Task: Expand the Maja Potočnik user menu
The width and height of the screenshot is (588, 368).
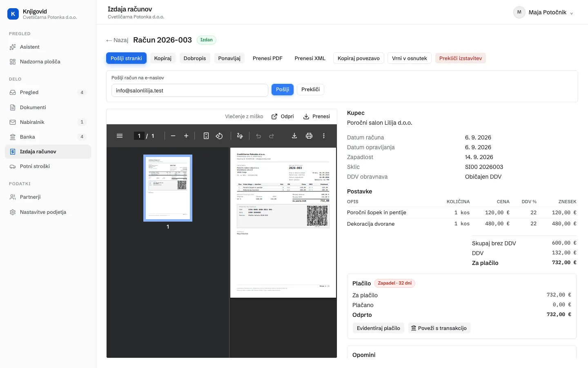Action: tap(543, 12)
